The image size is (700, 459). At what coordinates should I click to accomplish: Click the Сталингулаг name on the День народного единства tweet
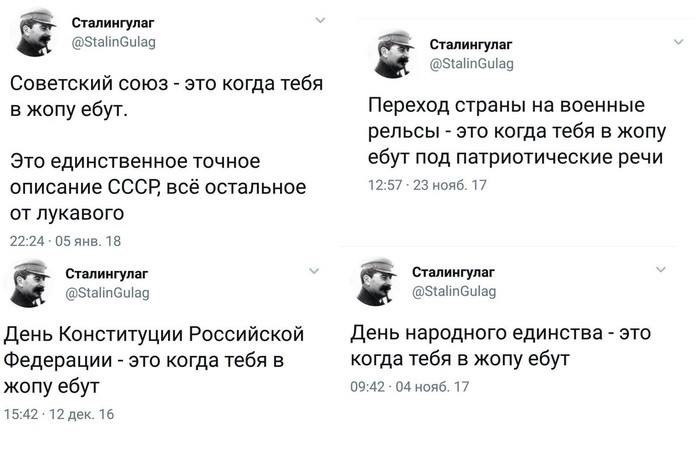452,272
